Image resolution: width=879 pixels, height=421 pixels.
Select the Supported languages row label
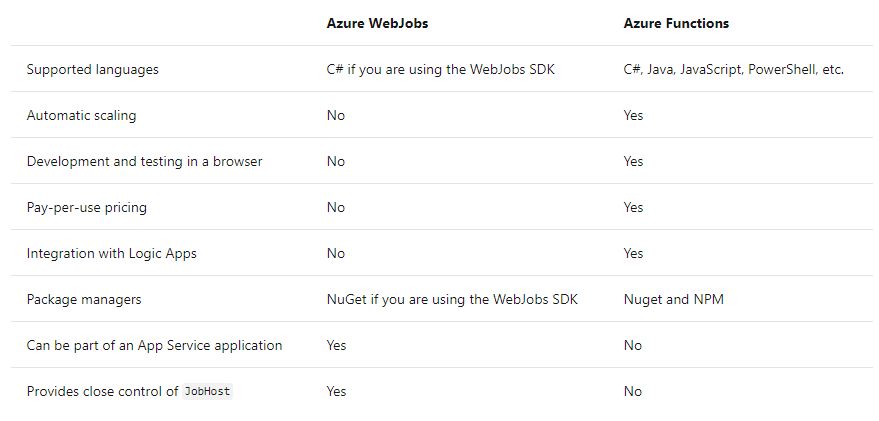(x=92, y=69)
